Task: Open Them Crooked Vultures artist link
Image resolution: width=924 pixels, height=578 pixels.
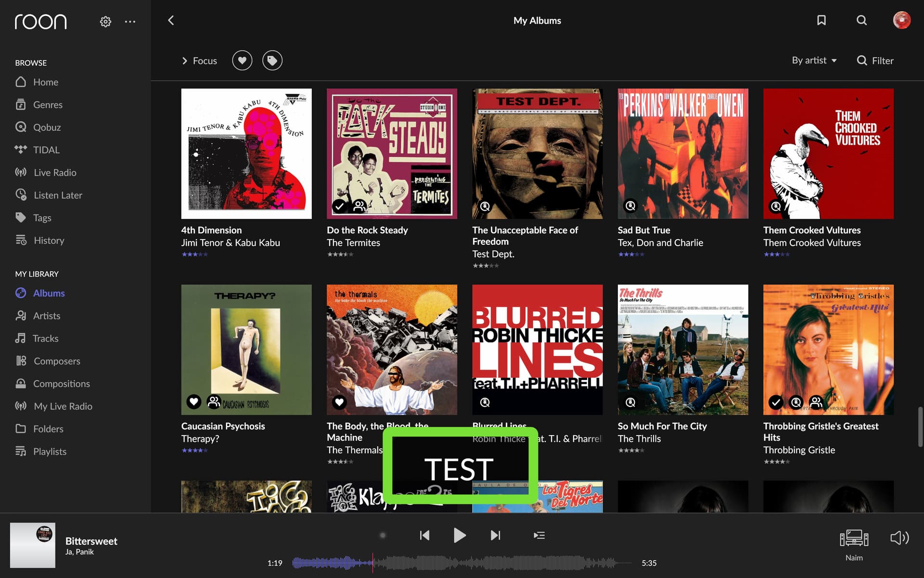Action: tap(812, 243)
